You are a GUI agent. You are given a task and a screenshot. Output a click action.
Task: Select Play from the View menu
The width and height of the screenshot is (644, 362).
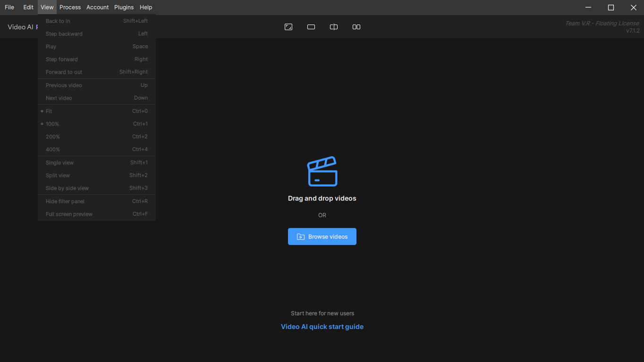[51, 46]
